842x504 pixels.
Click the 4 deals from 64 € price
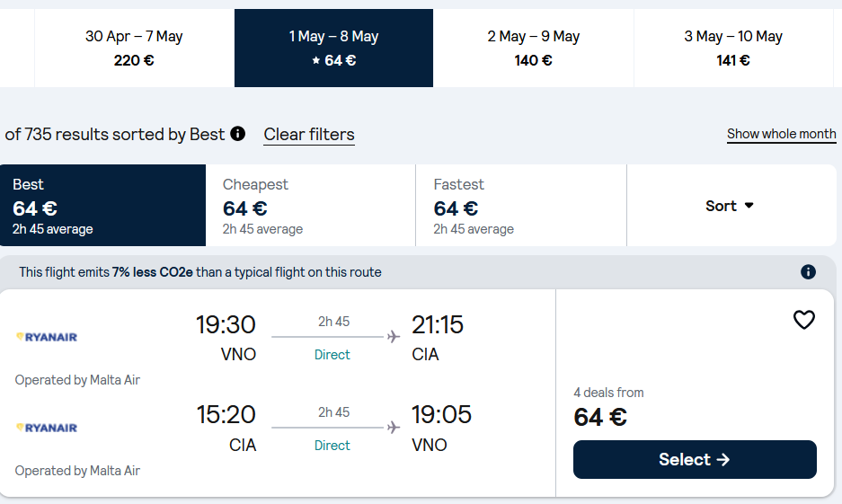600,417
